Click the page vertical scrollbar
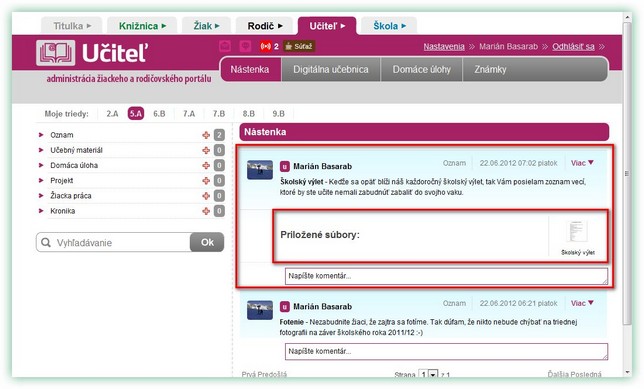Image resolution: width=644 pixels, height=389 pixels. tap(627, 174)
